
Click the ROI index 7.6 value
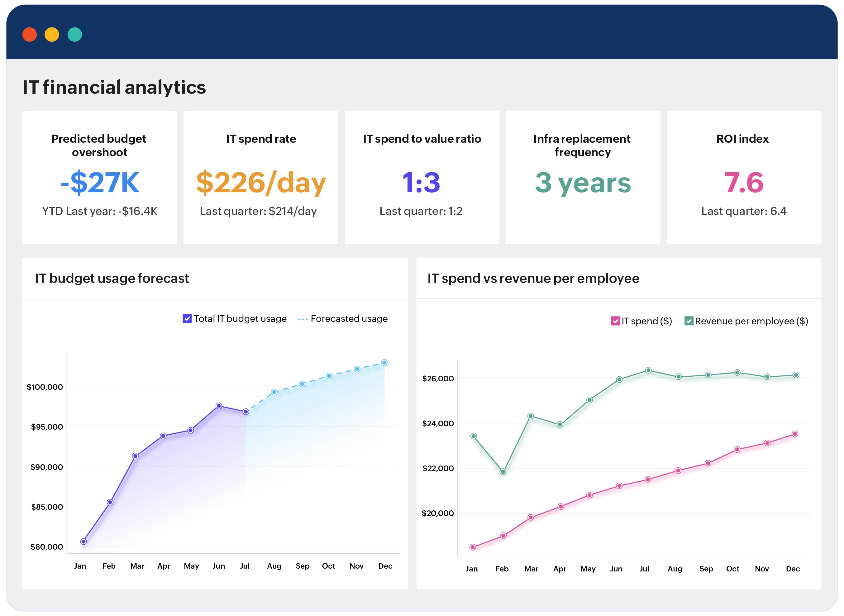click(743, 183)
